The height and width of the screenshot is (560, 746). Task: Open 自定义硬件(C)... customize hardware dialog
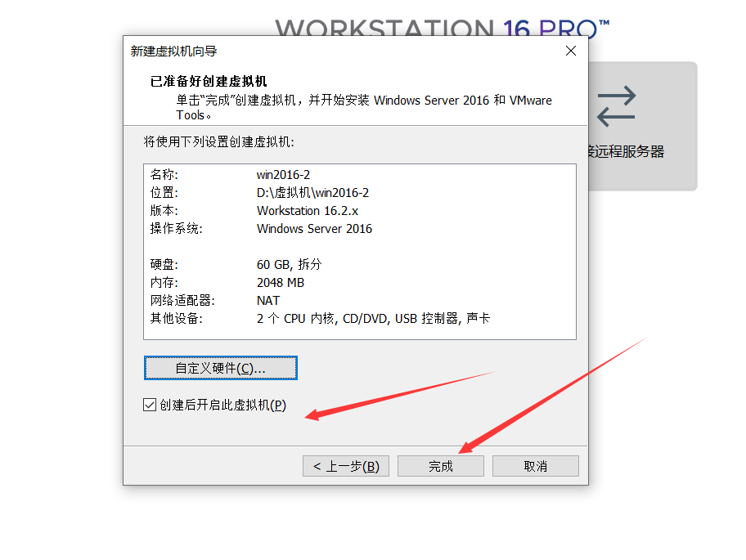click(x=220, y=368)
